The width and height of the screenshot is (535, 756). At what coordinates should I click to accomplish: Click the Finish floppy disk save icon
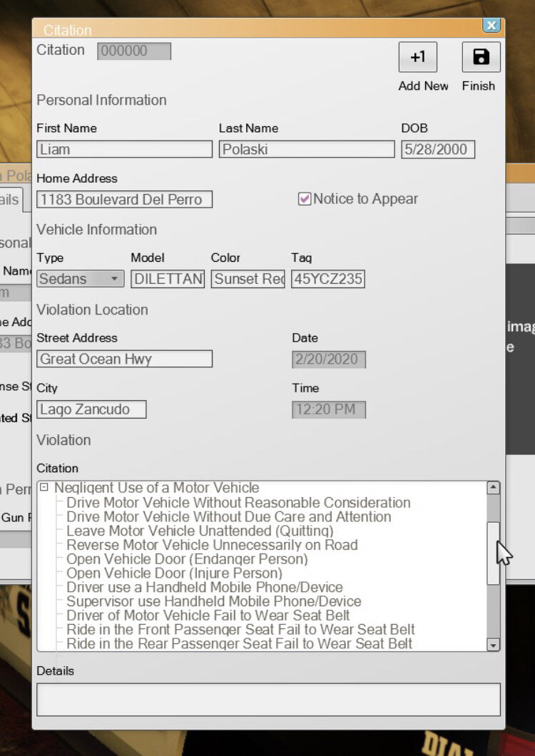tap(481, 57)
